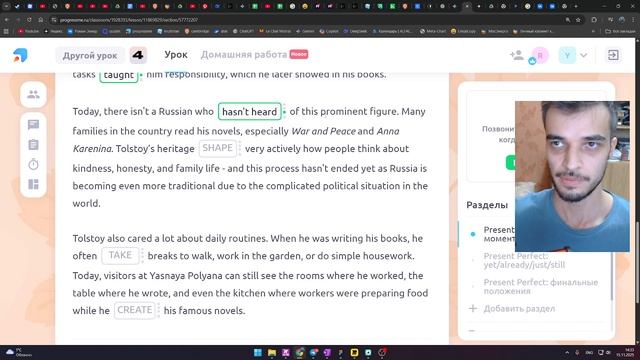Click the add student icon
640x360 pixels.
(x=516, y=55)
